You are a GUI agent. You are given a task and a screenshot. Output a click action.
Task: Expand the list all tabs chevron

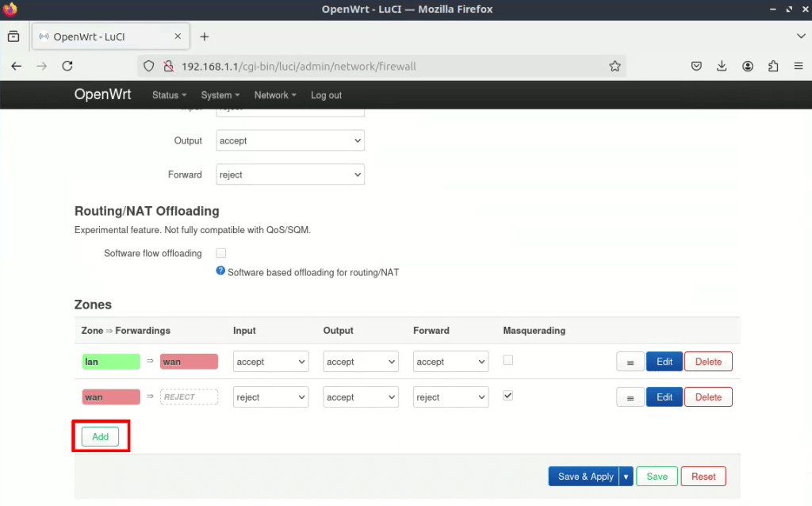pos(801,36)
